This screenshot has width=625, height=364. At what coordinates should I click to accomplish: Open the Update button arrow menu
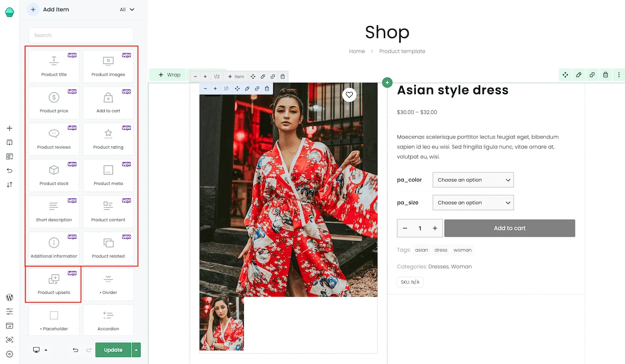[136, 350]
